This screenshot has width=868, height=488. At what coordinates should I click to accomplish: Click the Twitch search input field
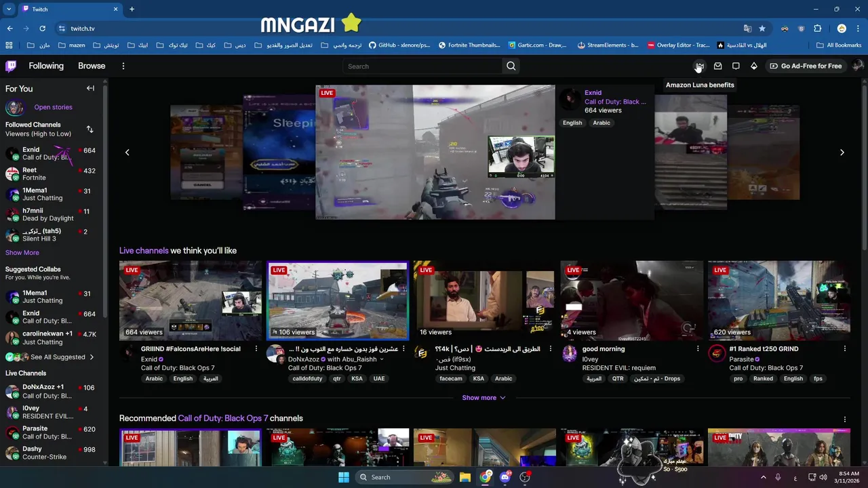click(422, 66)
